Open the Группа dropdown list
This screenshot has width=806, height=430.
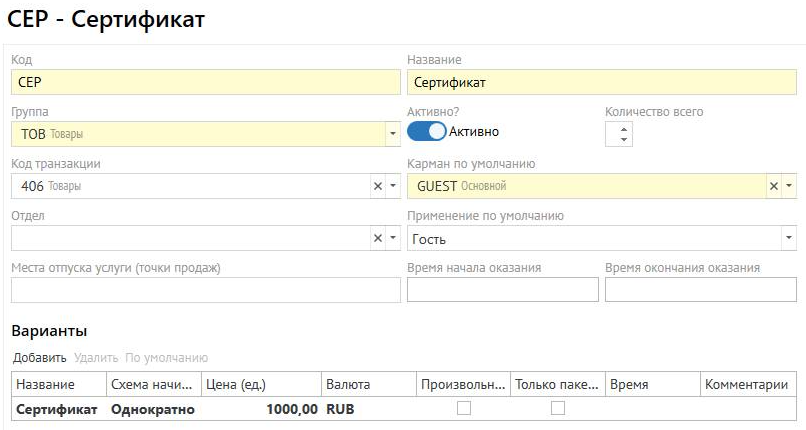tap(392, 133)
